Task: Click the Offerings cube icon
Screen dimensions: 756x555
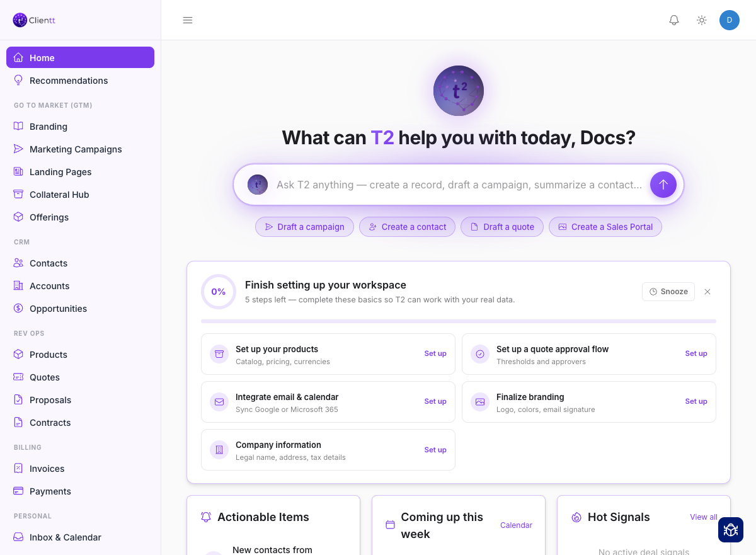Action: 18,217
